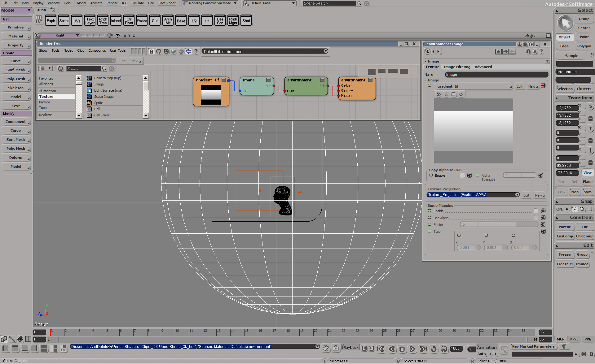Open the DefaultLib.environment material dropdown
This screenshot has width=595, height=364.
[x=265, y=51]
